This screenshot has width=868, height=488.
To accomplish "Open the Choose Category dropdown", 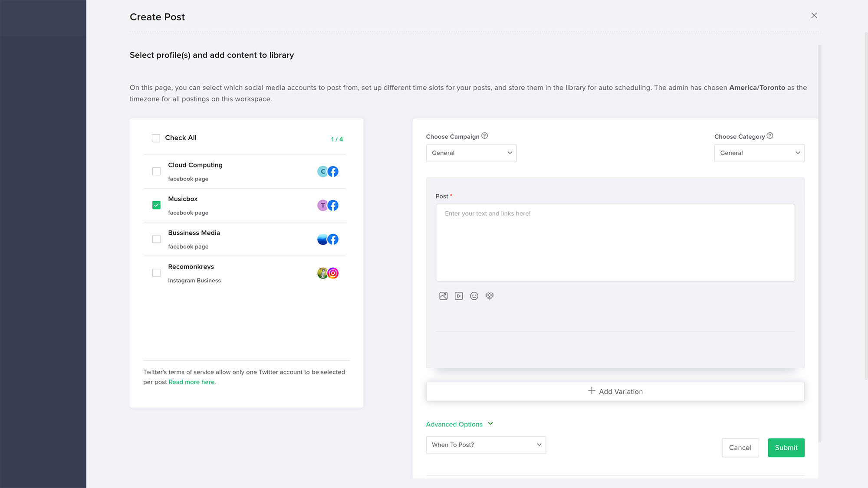I will coord(759,153).
